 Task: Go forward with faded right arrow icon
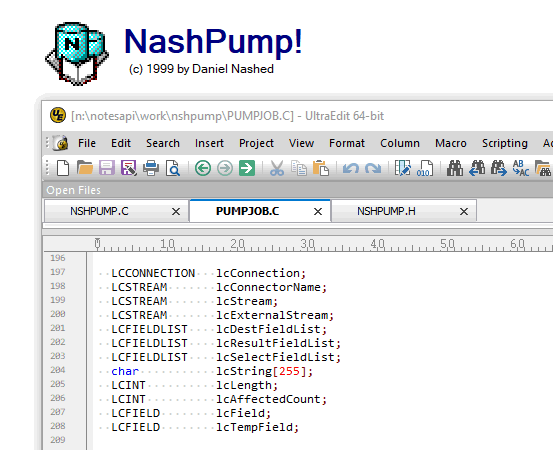coord(225,168)
